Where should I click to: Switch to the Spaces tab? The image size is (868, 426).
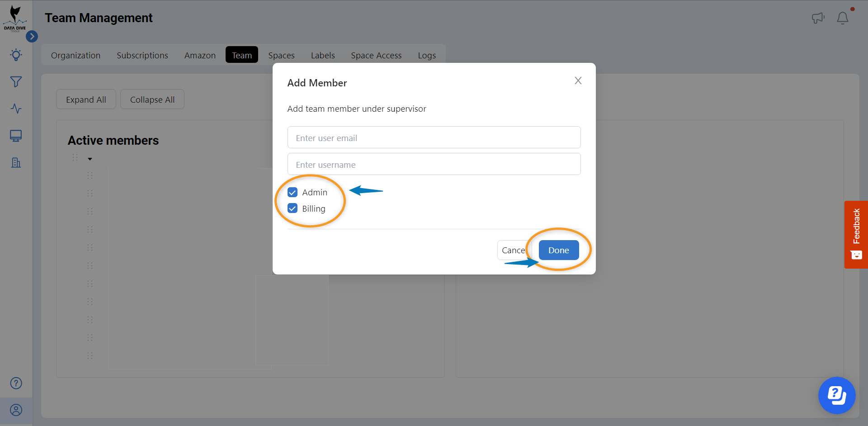point(281,55)
